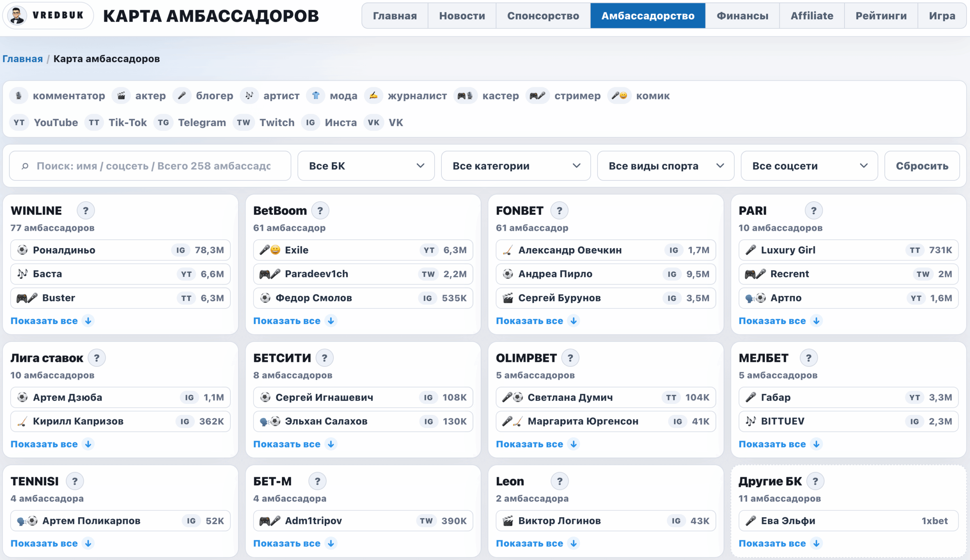This screenshot has height=560, width=970.
Task: Open the Все соцсети dropdown
Action: tap(809, 166)
